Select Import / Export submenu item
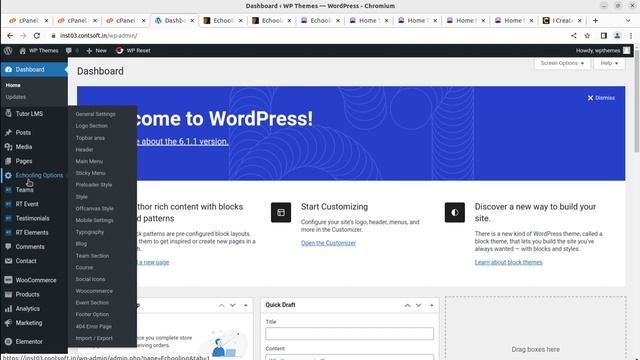Screen dimensions: 640x360 (x=94, y=338)
